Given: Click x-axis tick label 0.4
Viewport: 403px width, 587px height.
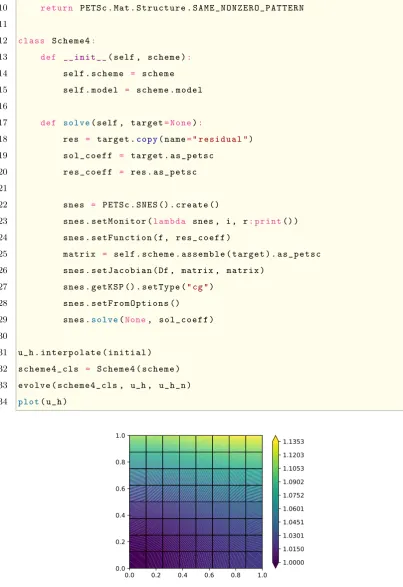Looking at the screenshot, I should point(182,575).
